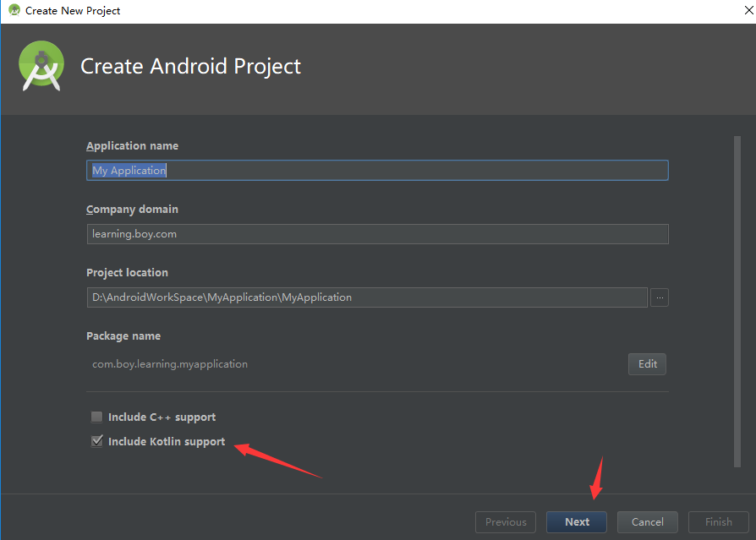Click the Create New Project title bar text

tap(73, 11)
